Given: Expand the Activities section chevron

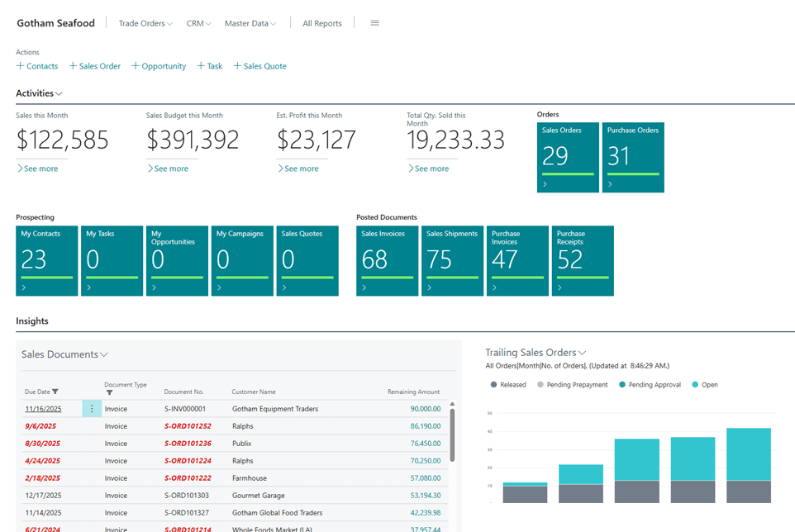Looking at the screenshot, I should pyautogui.click(x=59, y=93).
